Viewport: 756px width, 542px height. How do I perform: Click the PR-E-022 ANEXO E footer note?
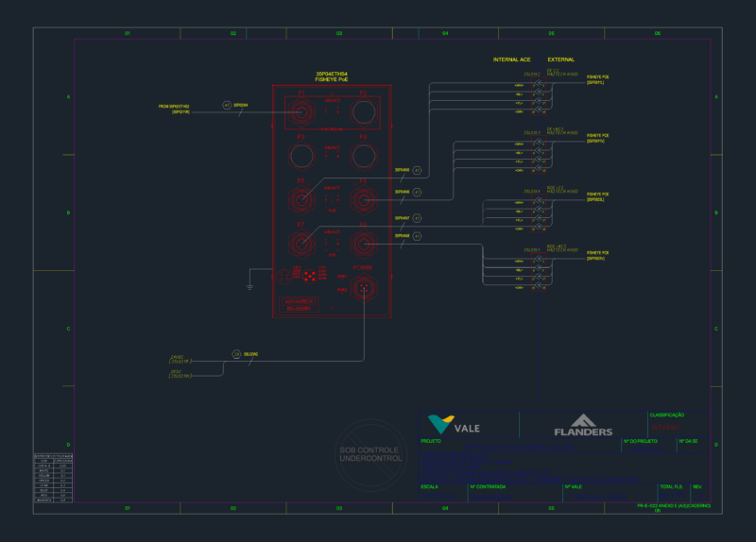pyautogui.click(x=674, y=508)
